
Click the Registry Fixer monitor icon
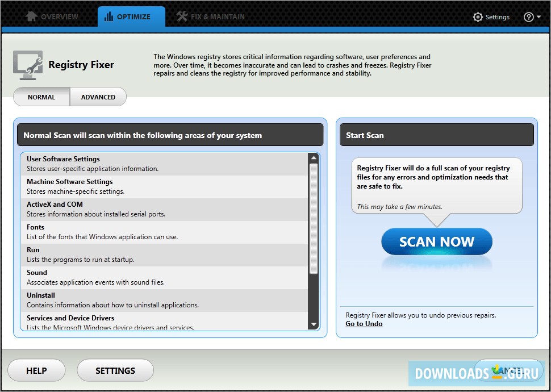click(x=27, y=64)
